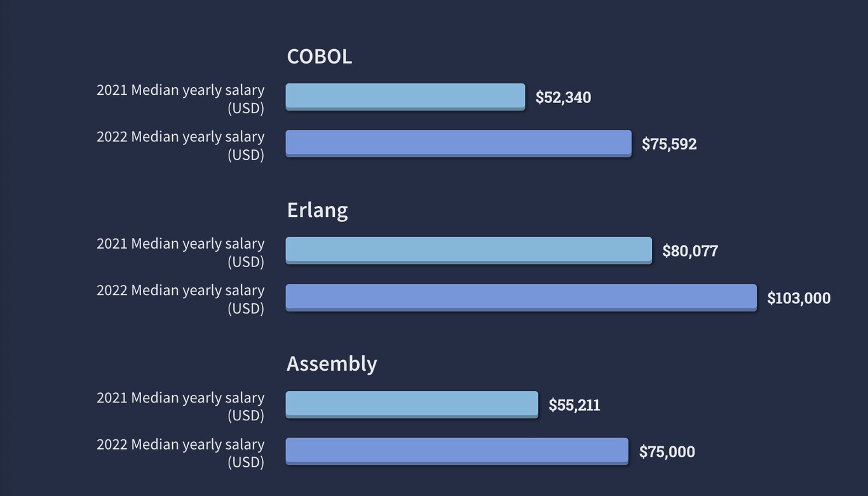Click Erlang's 2022 Median yearly salary label
The height and width of the screenshot is (496, 868).
(x=180, y=299)
